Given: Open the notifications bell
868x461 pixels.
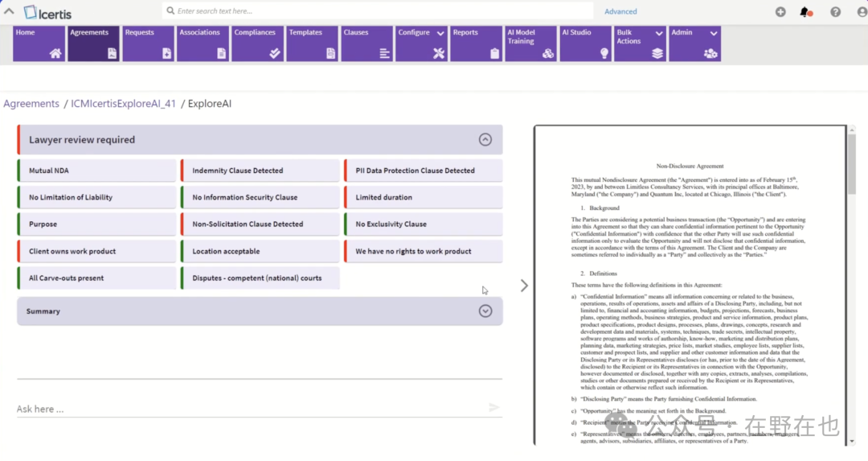Looking at the screenshot, I should (806, 11).
